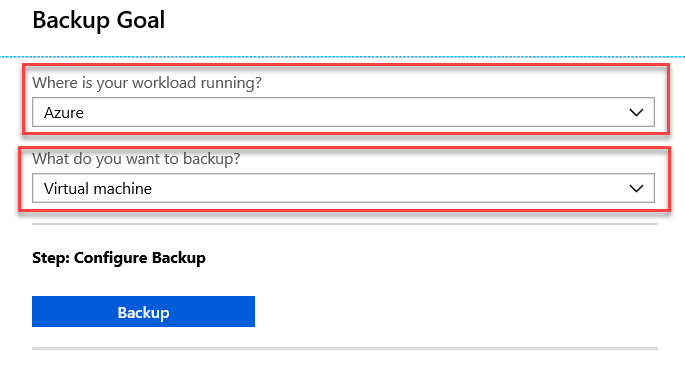Click the gray divider below the Backup button
This screenshot has width=685, height=378.
click(345, 348)
